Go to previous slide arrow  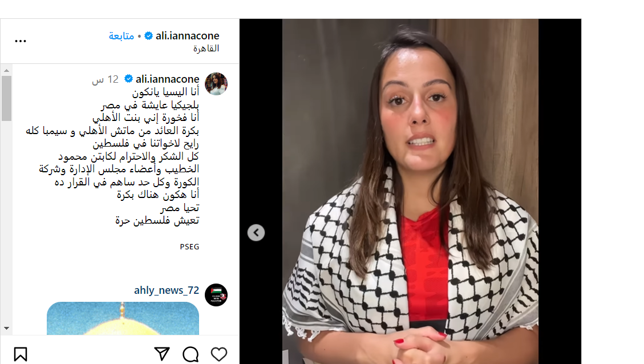click(256, 233)
